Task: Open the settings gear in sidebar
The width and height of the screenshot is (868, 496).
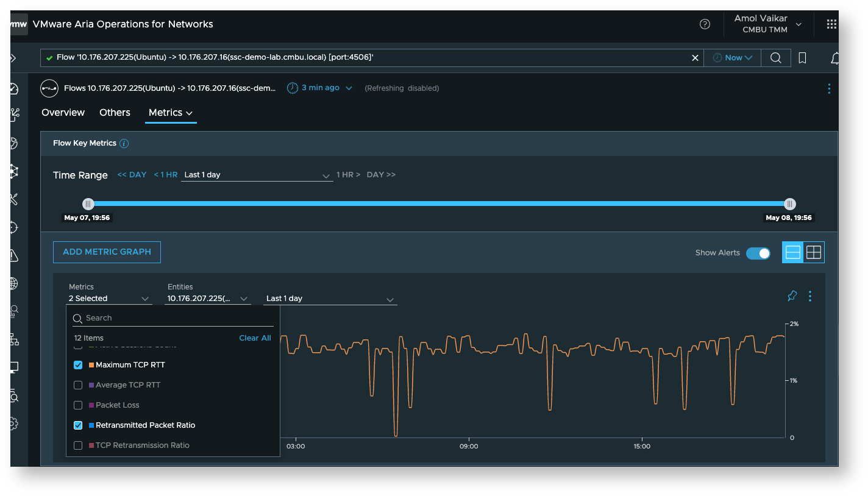Action: [14, 423]
